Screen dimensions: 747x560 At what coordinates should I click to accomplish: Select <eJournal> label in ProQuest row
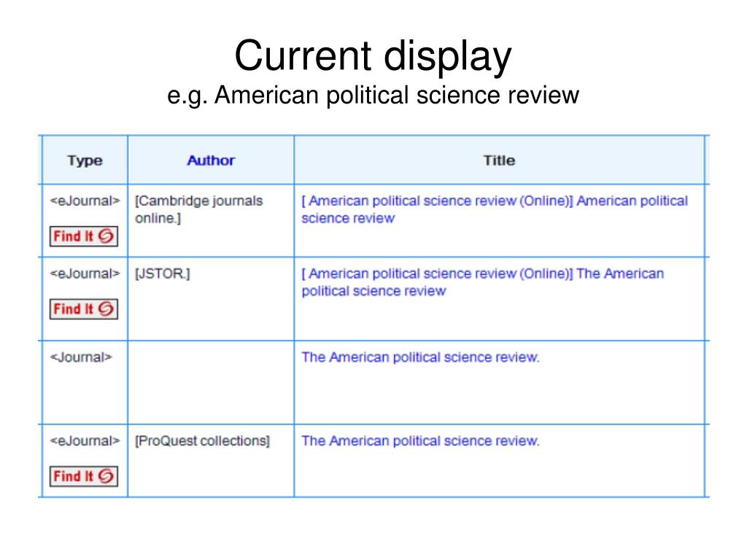(x=85, y=441)
